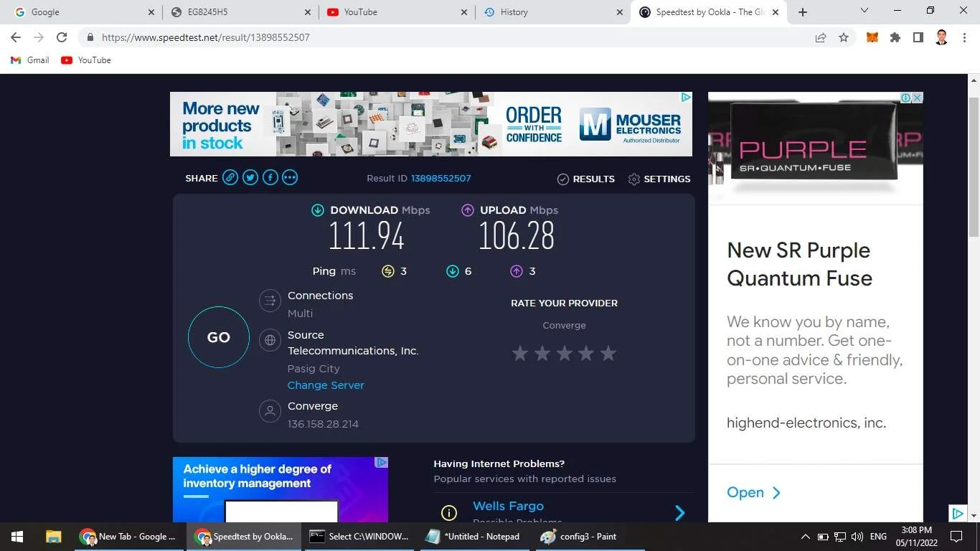The width and height of the screenshot is (980, 551).
Task: Open Speedtest SETTINGS
Action: click(x=659, y=179)
